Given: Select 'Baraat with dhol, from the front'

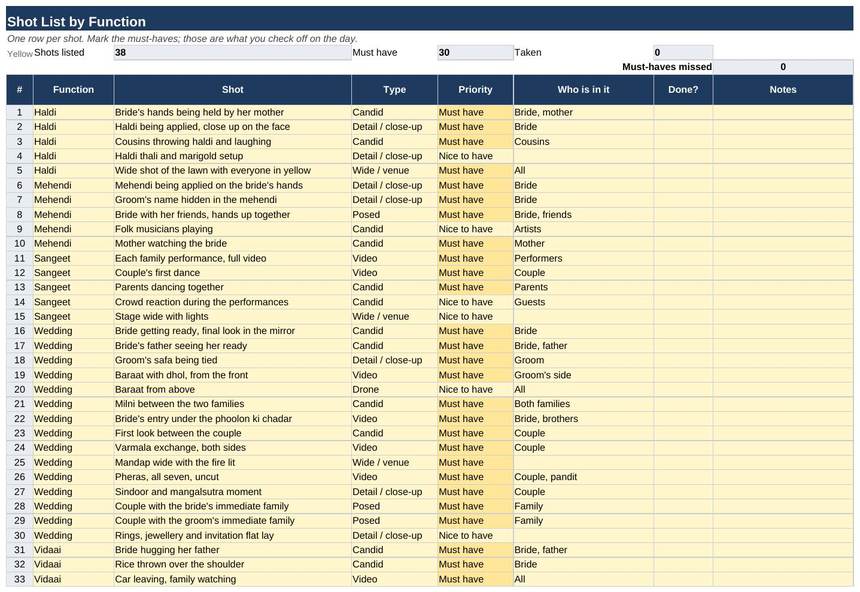Looking at the screenshot, I should (x=233, y=375).
